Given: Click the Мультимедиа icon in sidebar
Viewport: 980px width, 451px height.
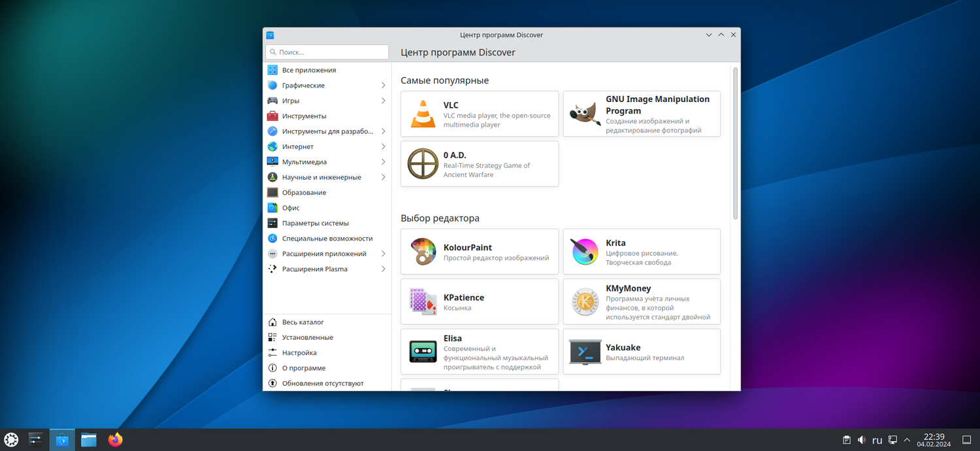Looking at the screenshot, I should pyautogui.click(x=272, y=162).
